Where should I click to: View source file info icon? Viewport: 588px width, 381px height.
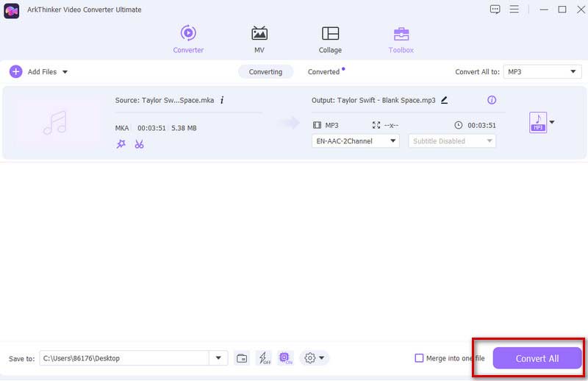[x=222, y=100]
